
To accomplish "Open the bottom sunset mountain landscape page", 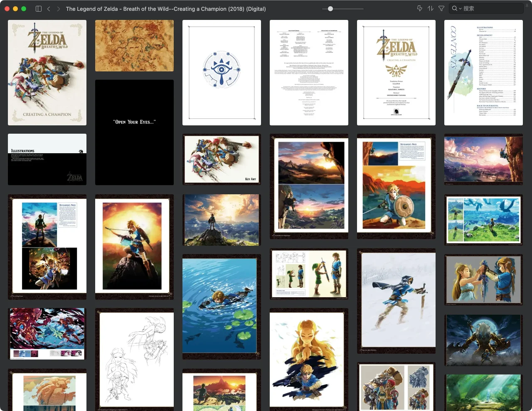I will point(222,390).
